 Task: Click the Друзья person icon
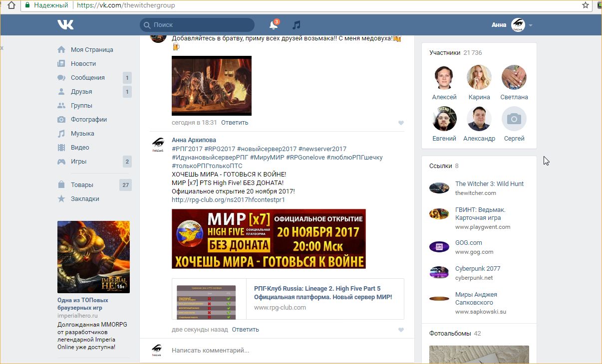tap(61, 91)
